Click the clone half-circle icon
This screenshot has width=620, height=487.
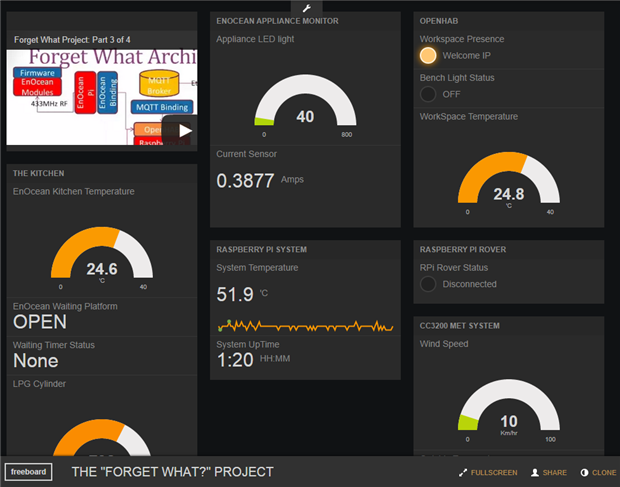point(584,472)
